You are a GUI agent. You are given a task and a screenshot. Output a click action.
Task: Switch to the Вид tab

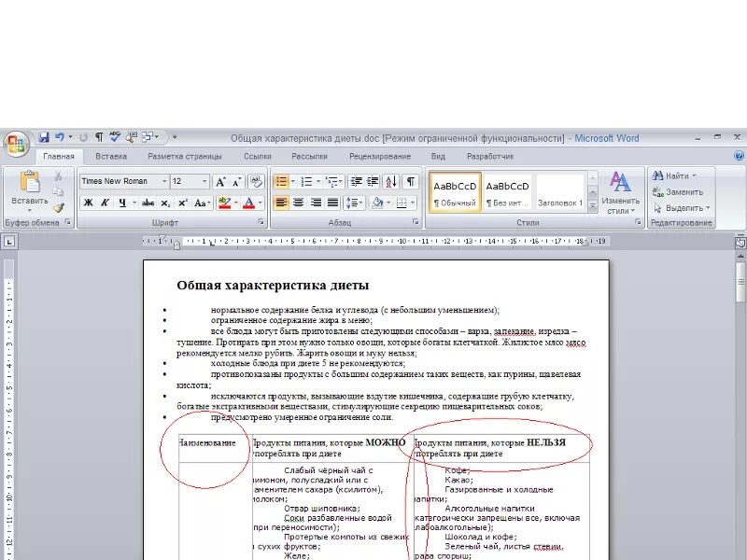(x=438, y=156)
